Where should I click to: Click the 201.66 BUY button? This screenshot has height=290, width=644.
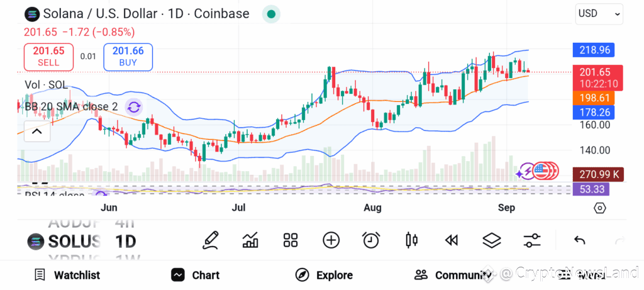128,57
